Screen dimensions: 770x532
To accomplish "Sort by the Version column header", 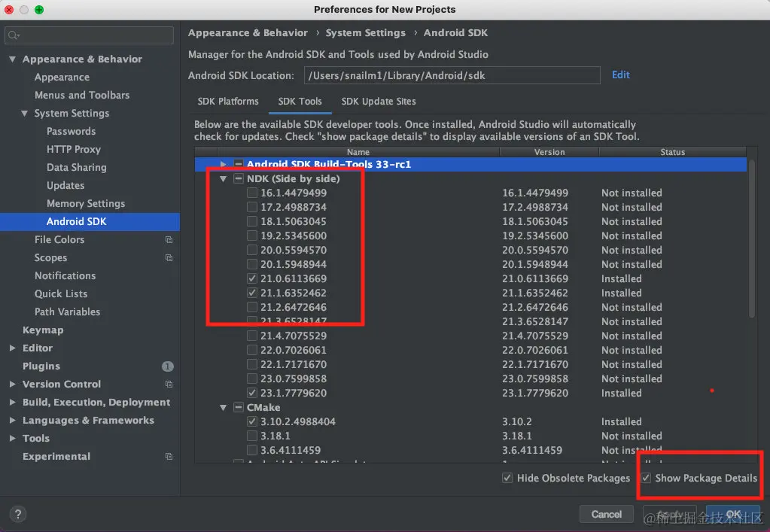I will pyautogui.click(x=549, y=152).
